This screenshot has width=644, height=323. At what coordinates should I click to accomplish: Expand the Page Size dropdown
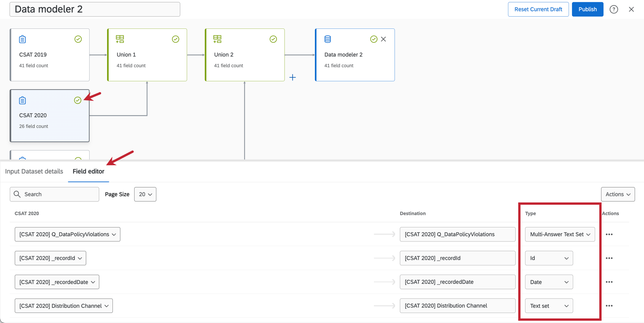click(x=145, y=194)
